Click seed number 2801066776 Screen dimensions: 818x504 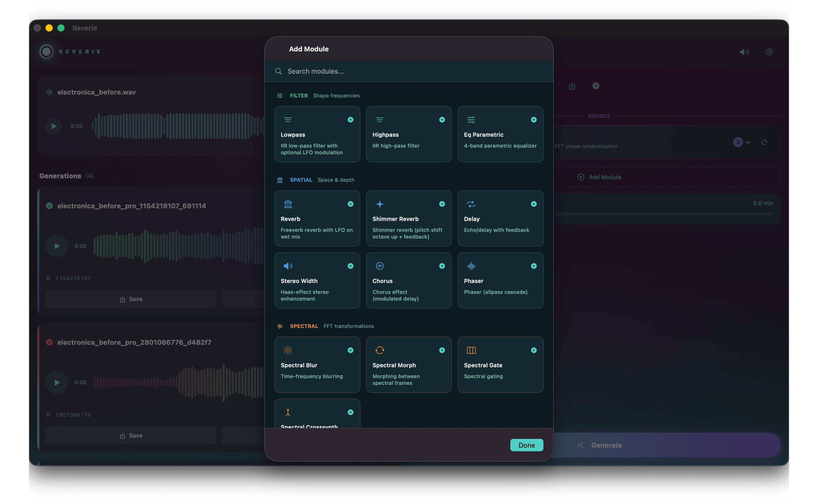73,415
